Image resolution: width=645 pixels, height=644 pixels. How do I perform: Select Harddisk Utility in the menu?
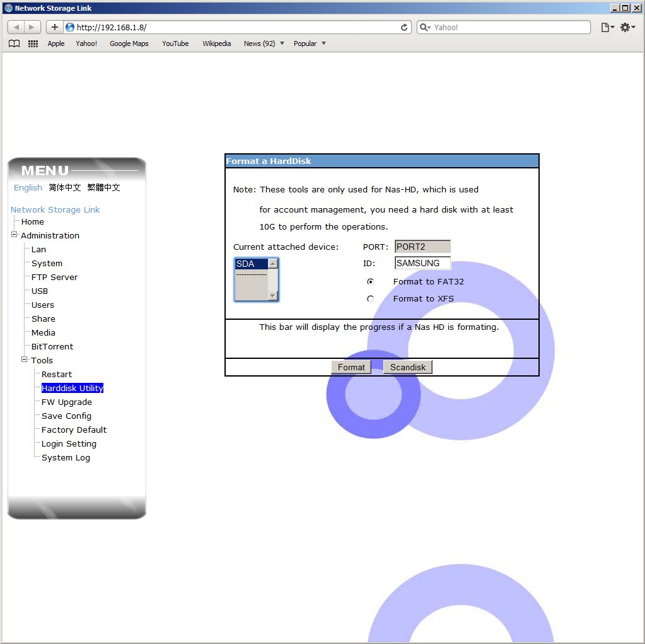point(73,388)
